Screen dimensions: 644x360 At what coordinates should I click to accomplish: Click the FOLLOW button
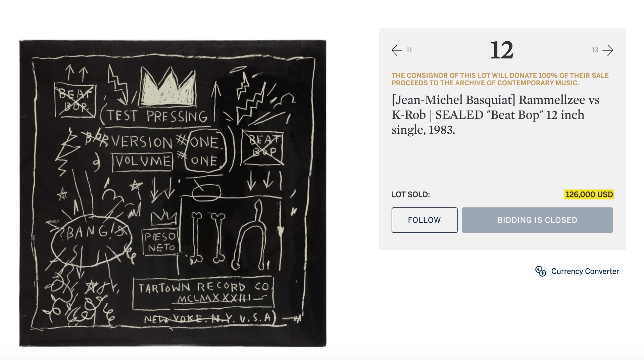[x=424, y=220]
